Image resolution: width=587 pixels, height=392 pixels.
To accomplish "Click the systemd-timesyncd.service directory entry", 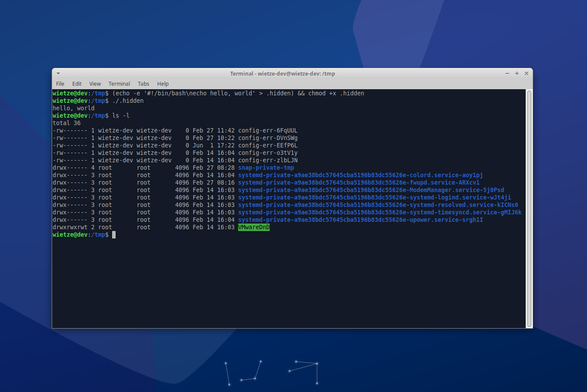I will point(380,212).
